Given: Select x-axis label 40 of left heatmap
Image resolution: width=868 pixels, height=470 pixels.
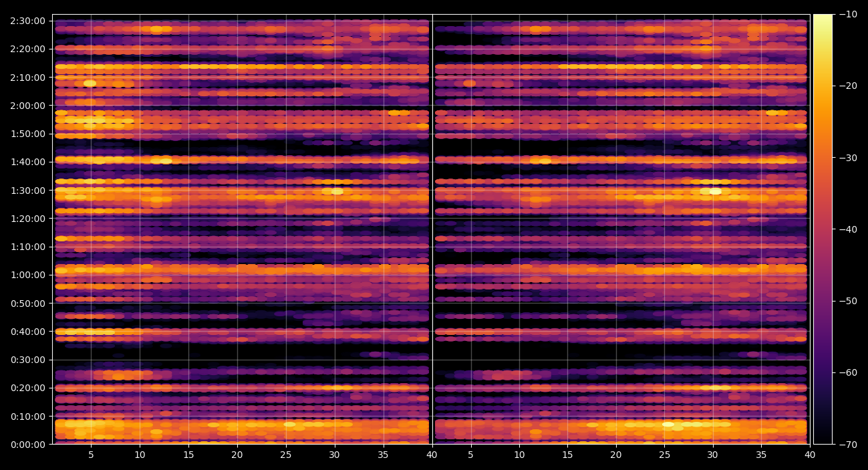Looking at the screenshot, I should click(x=432, y=455).
